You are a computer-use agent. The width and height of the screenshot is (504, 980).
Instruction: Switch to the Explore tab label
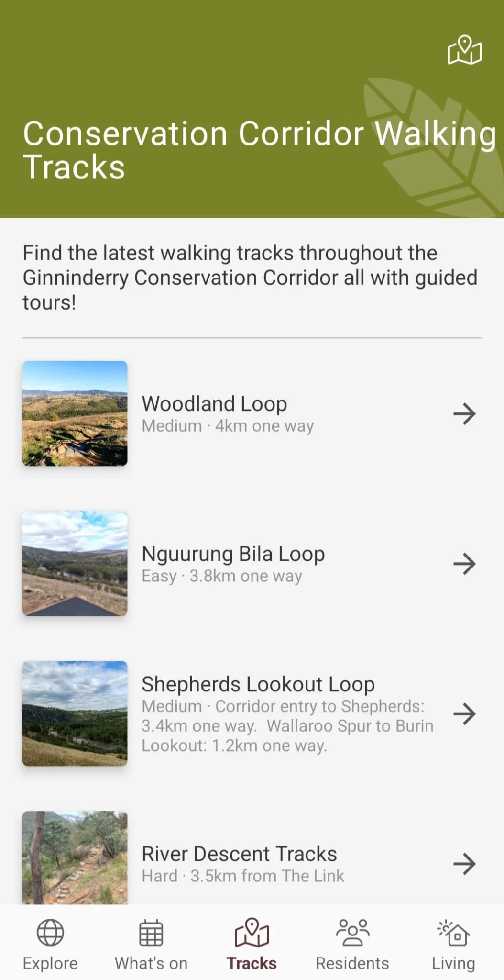pyautogui.click(x=50, y=963)
